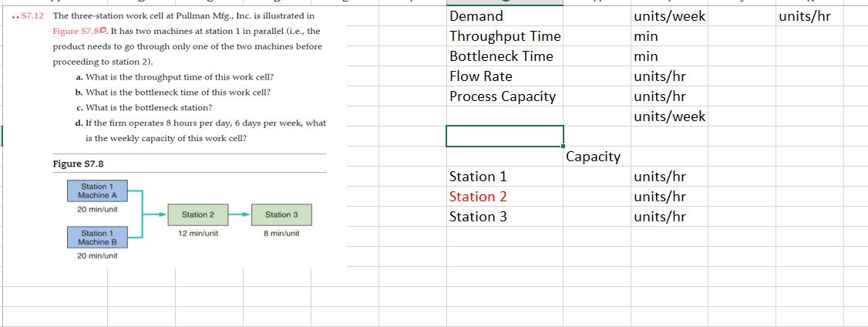Viewport: 868px width, 327px height.
Task: Click question d about weekly capacity
Action: [x=201, y=130]
